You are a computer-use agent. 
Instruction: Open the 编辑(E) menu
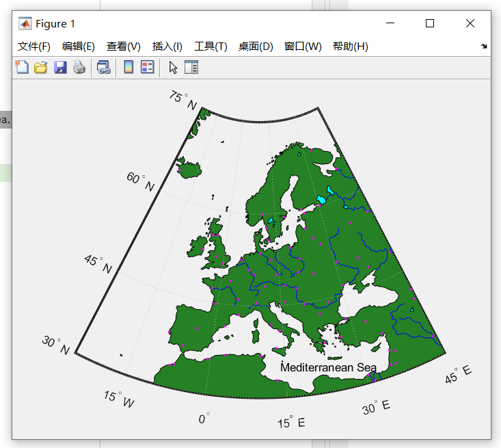coord(79,47)
